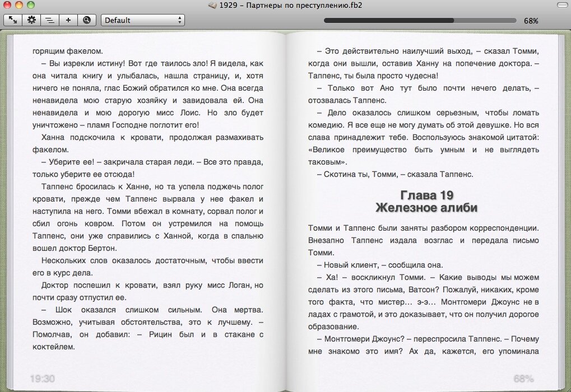Show the table of contents list
Screen dimensions: 571x392
click(x=50, y=20)
